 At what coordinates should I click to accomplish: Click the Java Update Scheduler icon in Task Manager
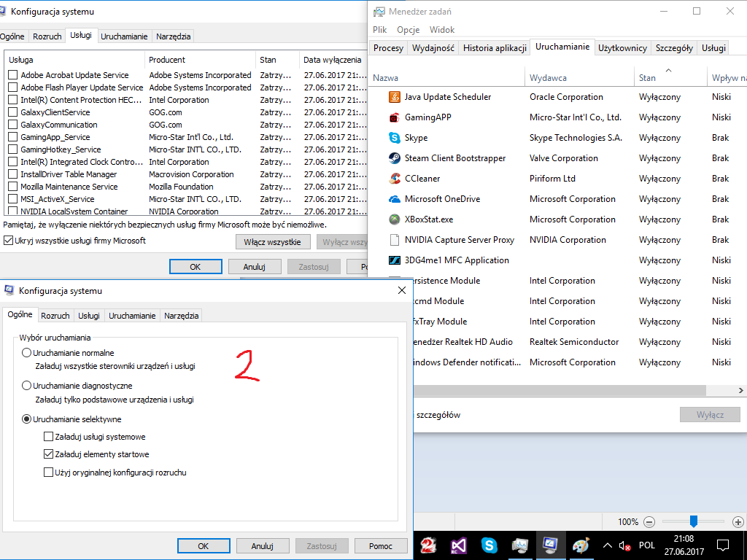pos(395,97)
